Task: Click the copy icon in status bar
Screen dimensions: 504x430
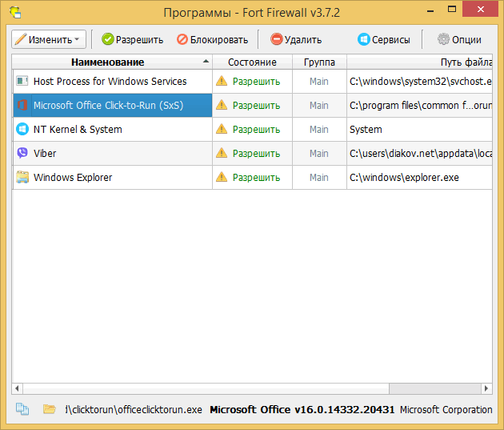Action: click(x=22, y=409)
